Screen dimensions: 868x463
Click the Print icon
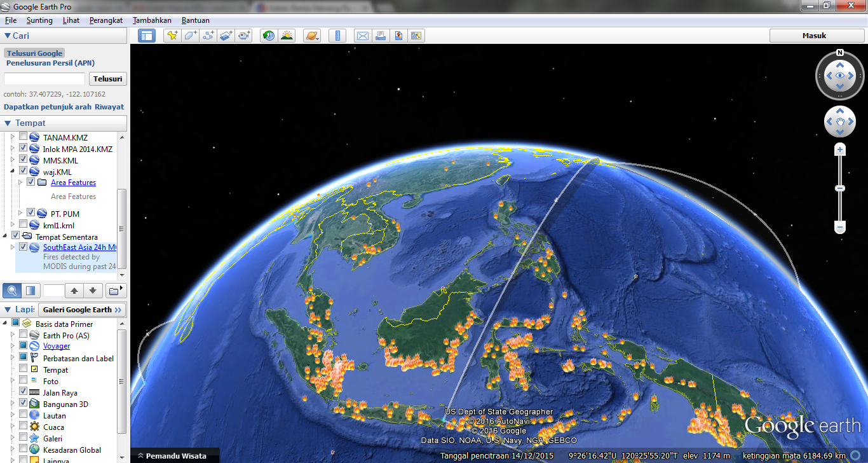pos(380,36)
